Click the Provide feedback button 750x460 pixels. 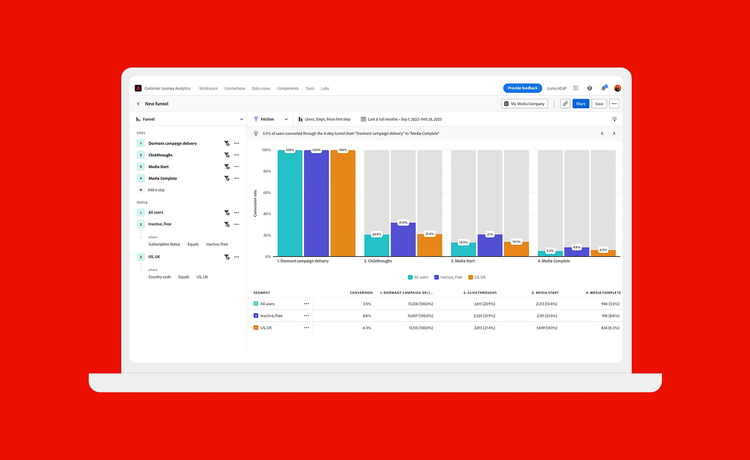(x=522, y=88)
